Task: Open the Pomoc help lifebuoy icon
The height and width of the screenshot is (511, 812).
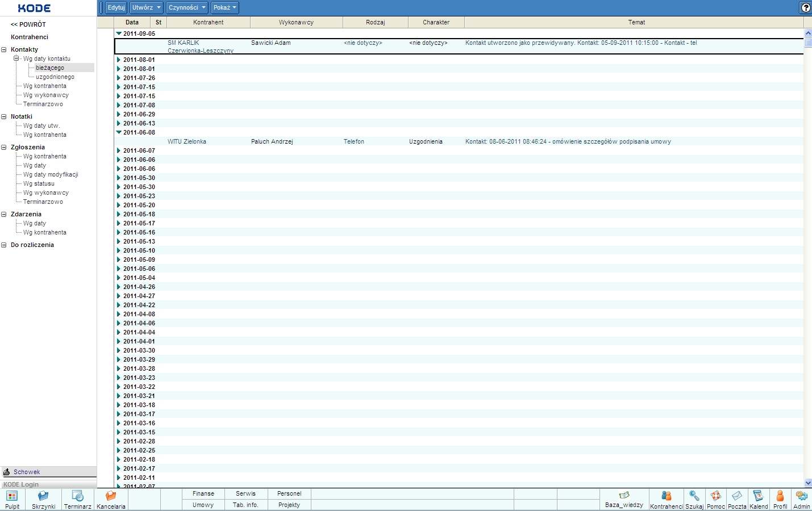Action: [716, 500]
